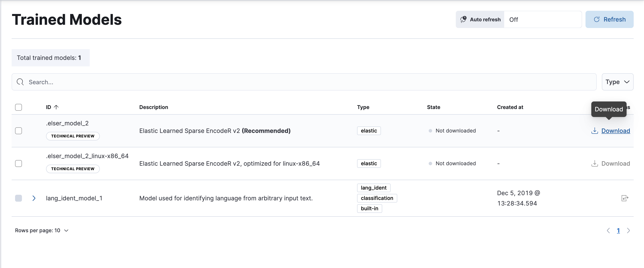This screenshot has height=268, width=644.
Task: Check the checkbox for the .elser_model_2 row
Action: pos(18,131)
